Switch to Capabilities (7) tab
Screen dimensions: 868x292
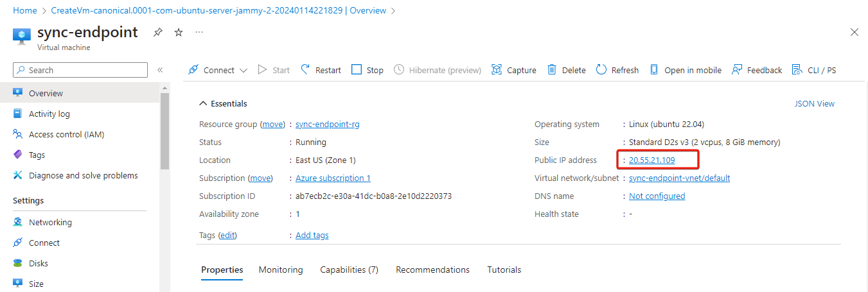tap(350, 270)
